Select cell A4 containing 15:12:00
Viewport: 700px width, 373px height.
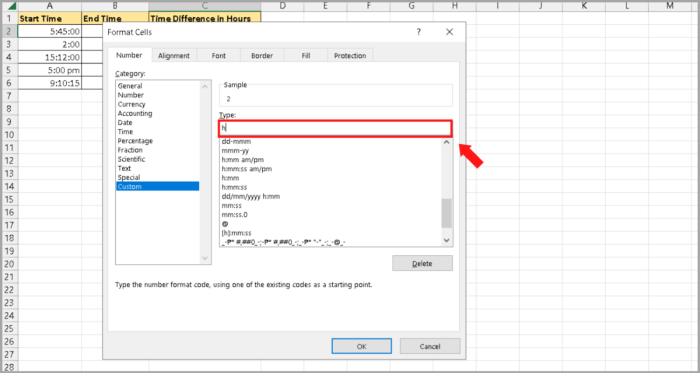[49, 57]
